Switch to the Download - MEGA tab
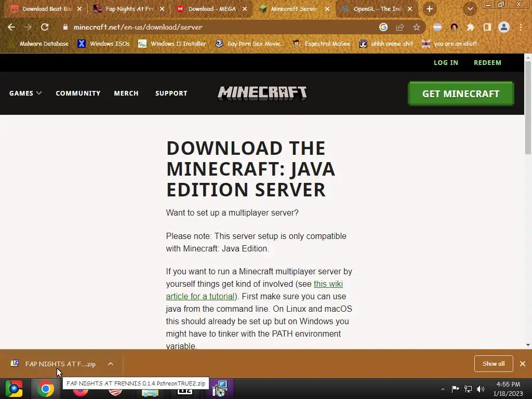This screenshot has height=399, width=532. 212,9
